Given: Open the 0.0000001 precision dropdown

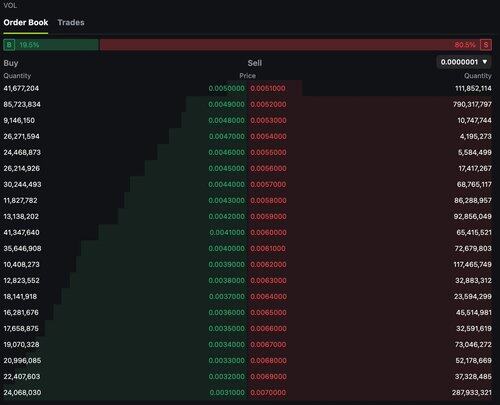Looking at the screenshot, I should click(464, 62).
